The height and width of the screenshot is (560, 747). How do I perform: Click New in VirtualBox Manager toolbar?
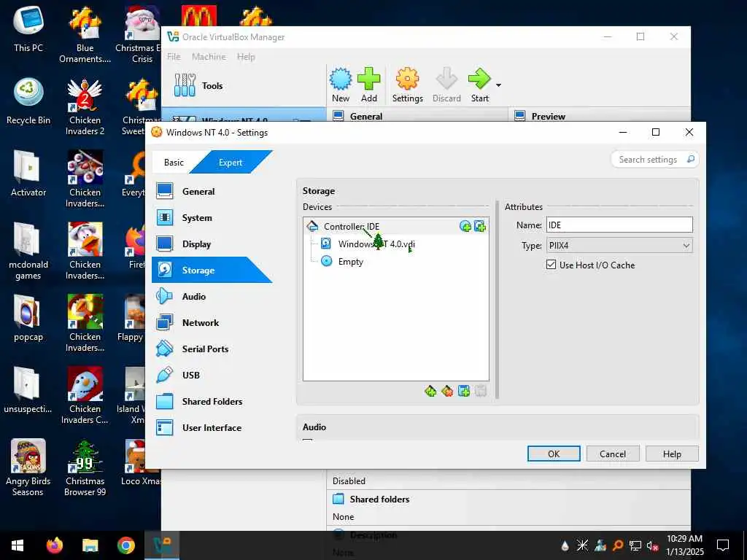[341, 85]
